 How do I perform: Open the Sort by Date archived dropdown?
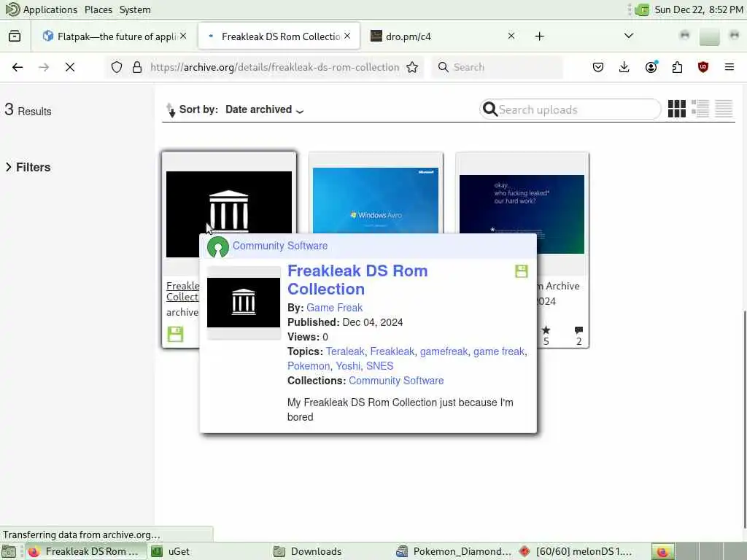264,109
